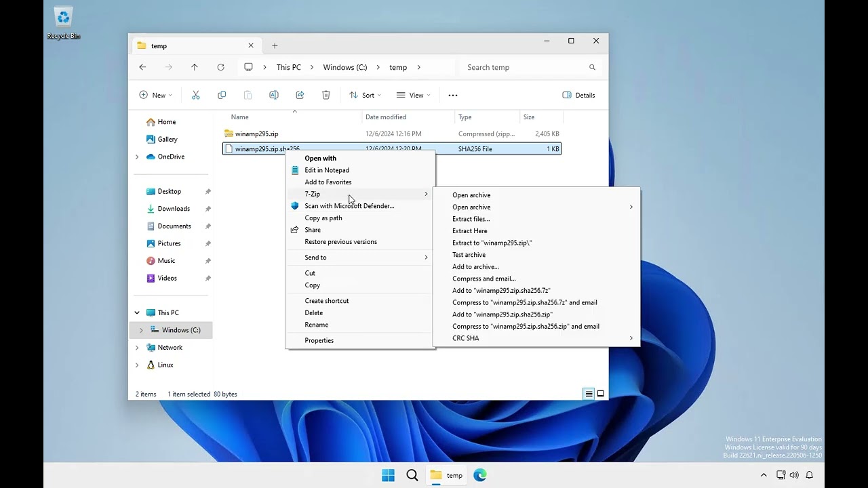Select Rename in context menu
The width and height of the screenshot is (868, 488).
pyautogui.click(x=360, y=325)
